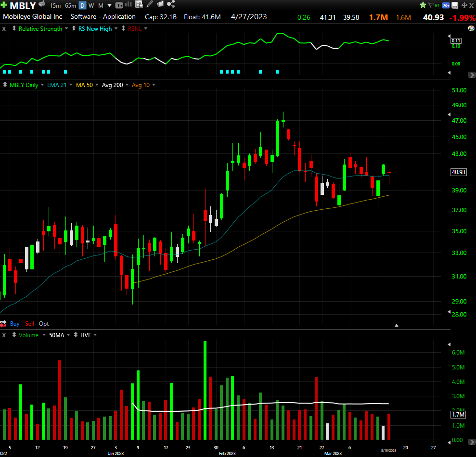This screenshot has width=476, height=457.
Task: Open the folder chart template icon
Action: pos(160,4)
